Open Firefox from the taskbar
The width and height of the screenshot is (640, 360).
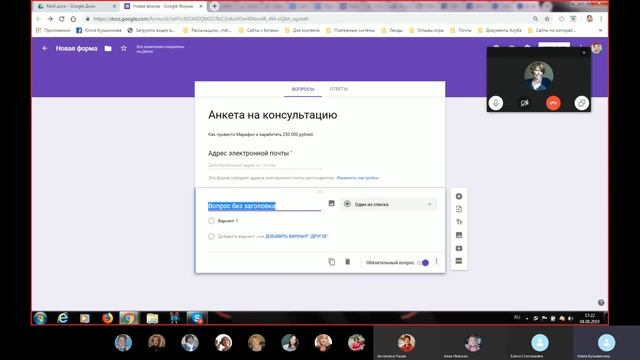(x=107, y=318)
